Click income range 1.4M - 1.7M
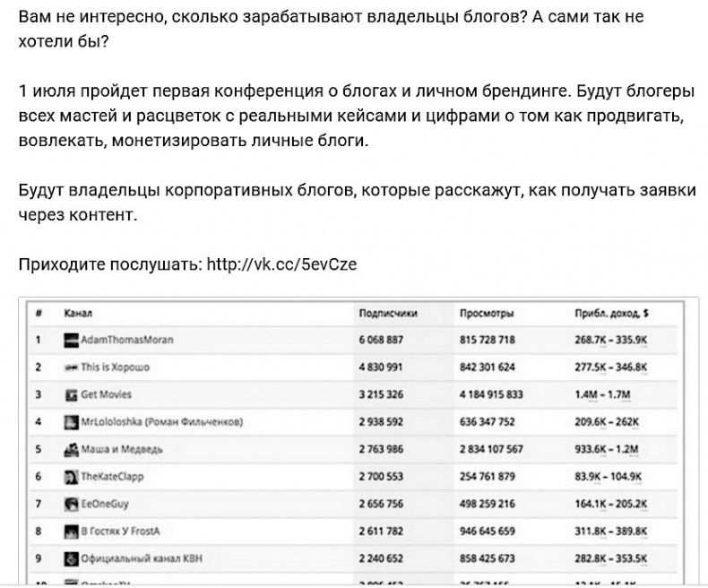 coord(603,394)
